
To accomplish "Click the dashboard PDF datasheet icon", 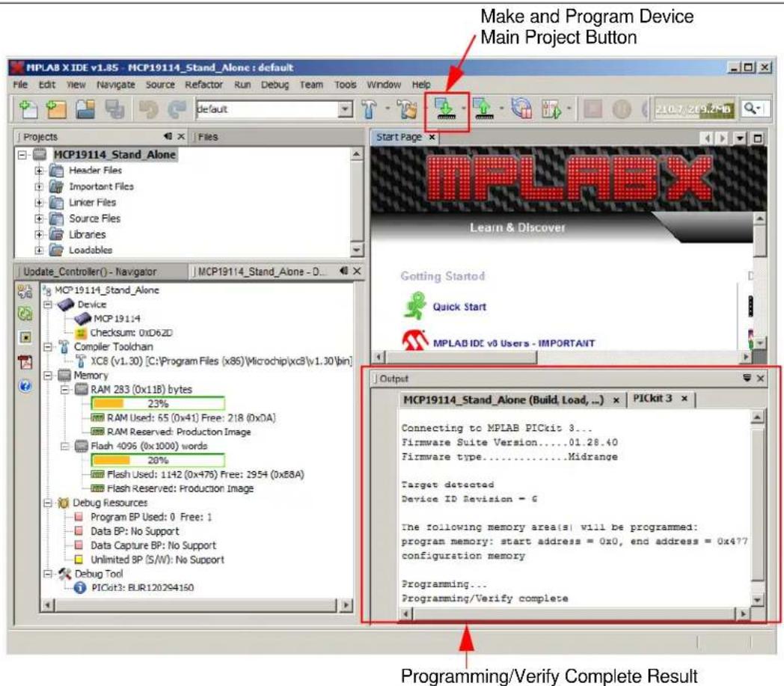I will coord(25,361).
